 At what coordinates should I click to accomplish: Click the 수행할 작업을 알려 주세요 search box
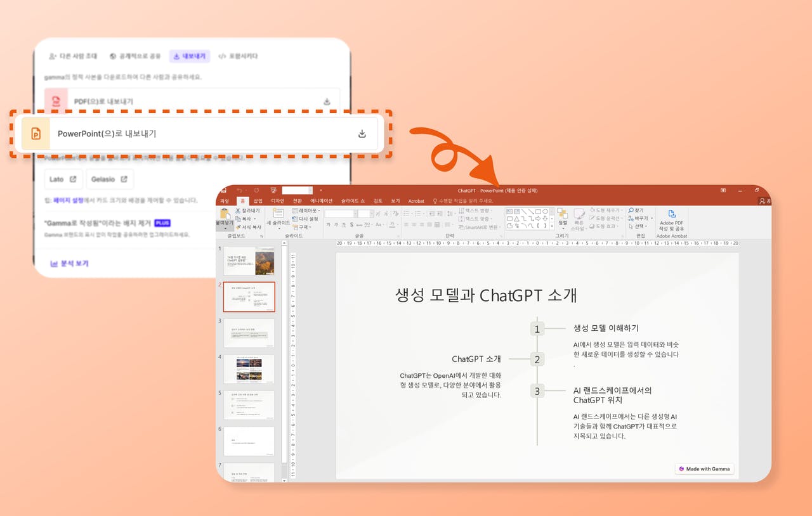click(x=463, y=201)
